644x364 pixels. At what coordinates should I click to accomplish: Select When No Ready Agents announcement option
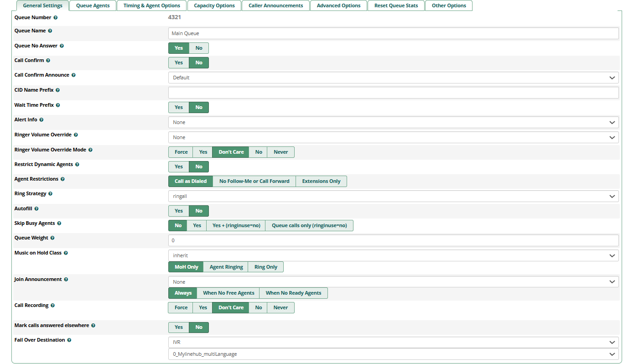[x=293, y=293]
